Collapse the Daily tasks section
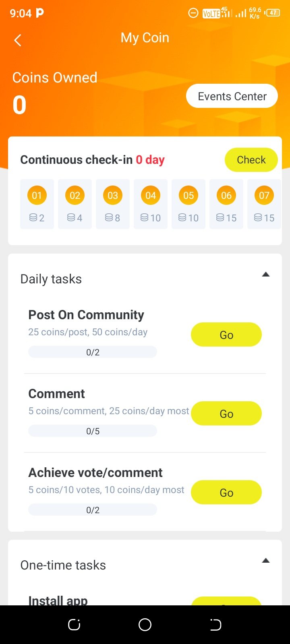This screenshot has height=644, width=290. pyautogui.click(x=265, y=275)
